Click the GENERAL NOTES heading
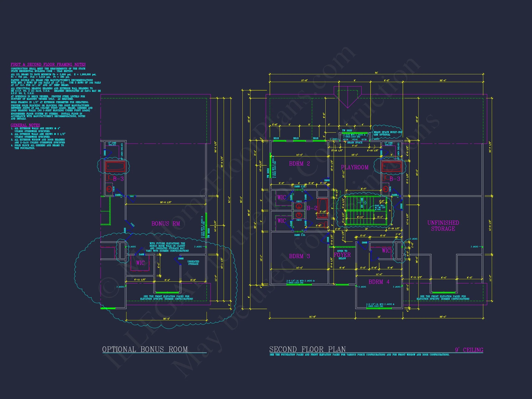The height and width of the screenshot is (399, 532). pyautogui.click(x=25, y=125)
